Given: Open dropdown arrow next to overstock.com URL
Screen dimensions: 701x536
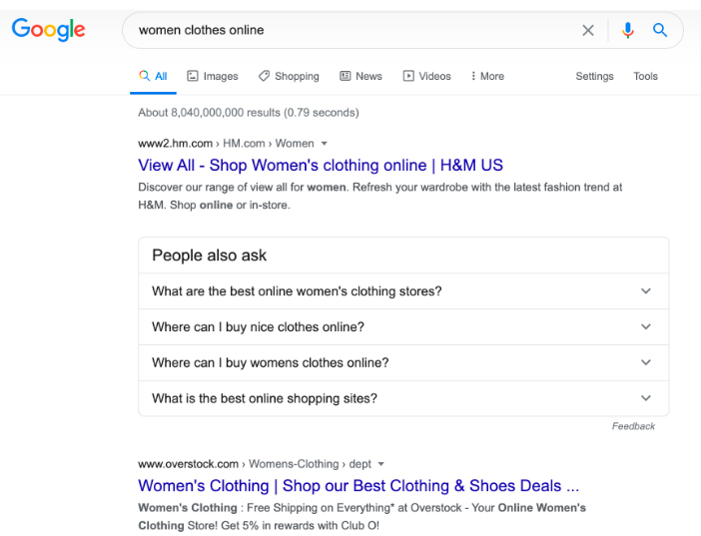Looking at the screenshot, I should (381, 464).
